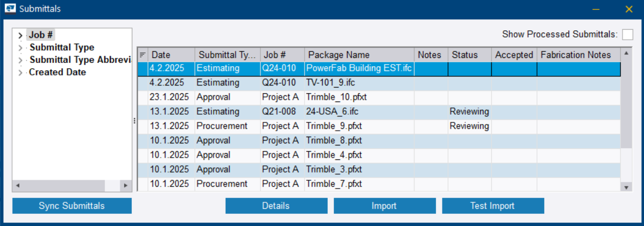Click the grid column chooser icon
644x226 pixels.
coord(142,55)
